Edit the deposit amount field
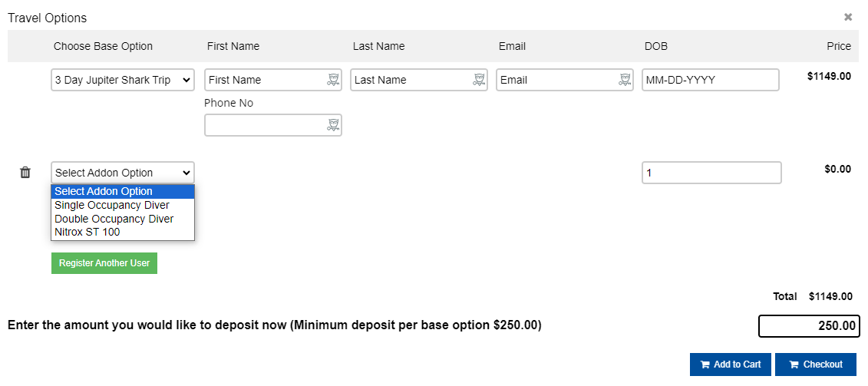Image resolution: width=868 pixels, height=386 pixels. [x=809, y=326]
